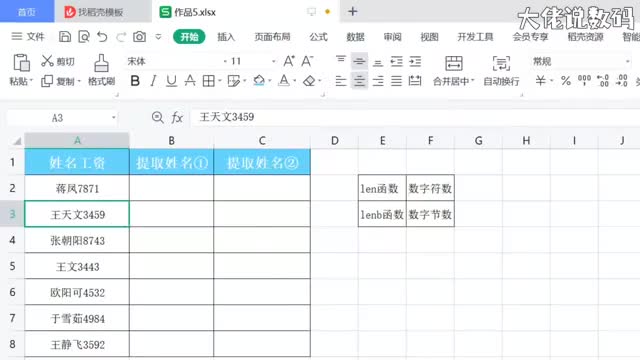
Task: Click the clear formatting eraser icon
Action: point(309,81)
